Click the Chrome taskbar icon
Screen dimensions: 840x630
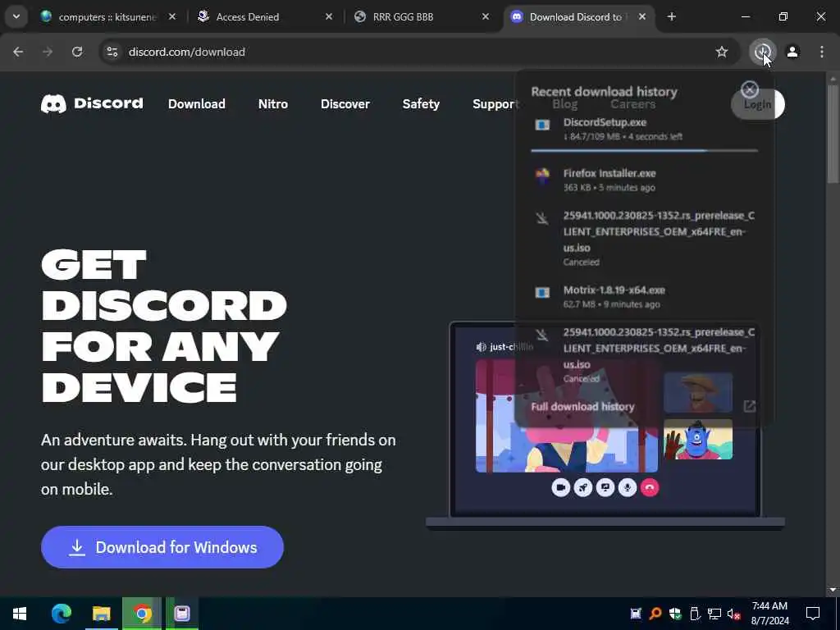pyautogui.click(x=142, y=614)
